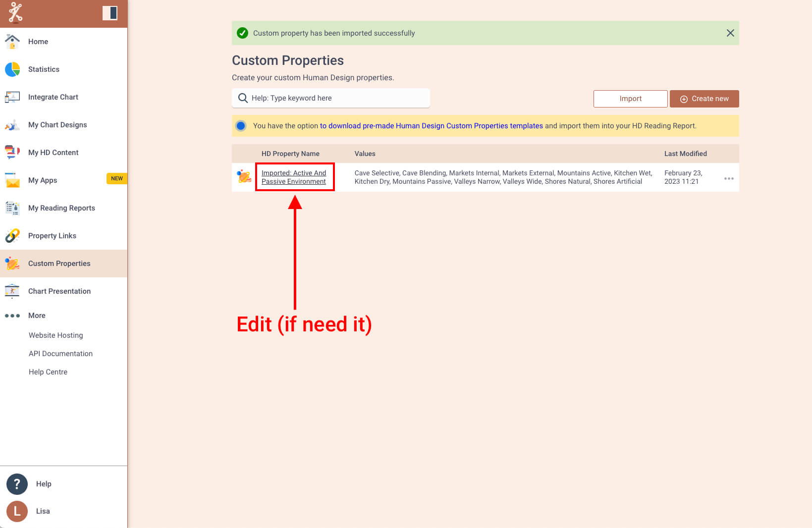
Task: Click the Custom Properties sidebar icon
Action: click(12, 264)
